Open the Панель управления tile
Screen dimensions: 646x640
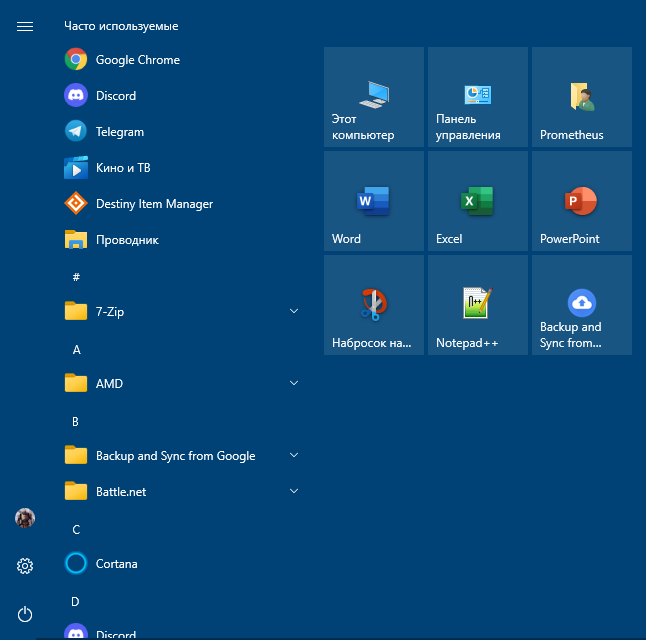click(x=478, y=97)
